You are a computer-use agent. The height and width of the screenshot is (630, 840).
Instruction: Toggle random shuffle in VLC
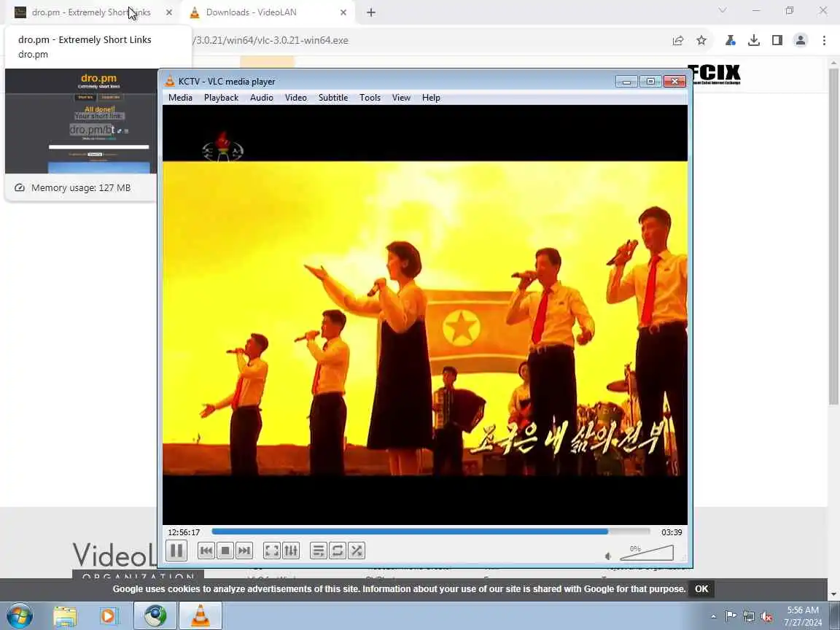click(357, 551)
